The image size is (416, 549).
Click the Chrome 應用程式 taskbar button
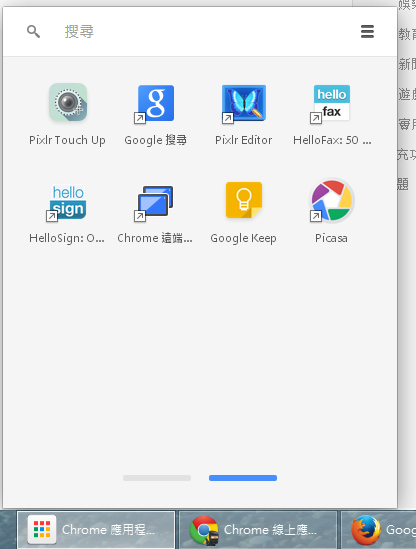click(x=96, y=530)
